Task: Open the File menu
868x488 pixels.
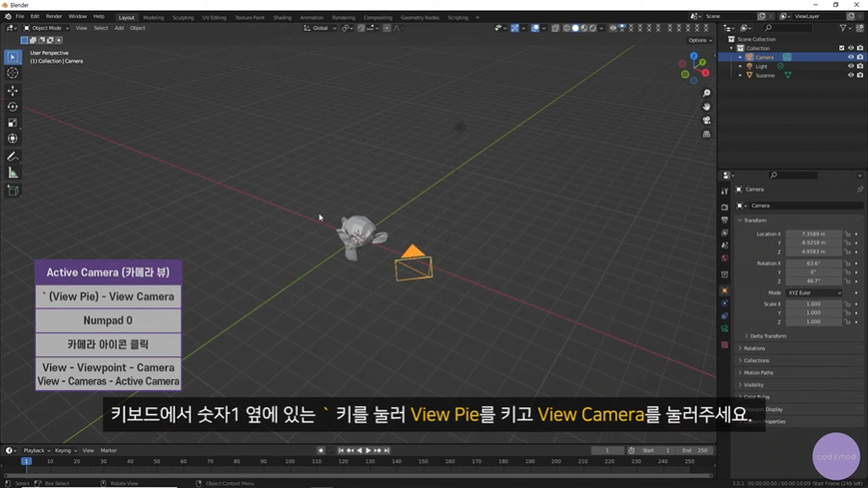Action: [19, 16]
